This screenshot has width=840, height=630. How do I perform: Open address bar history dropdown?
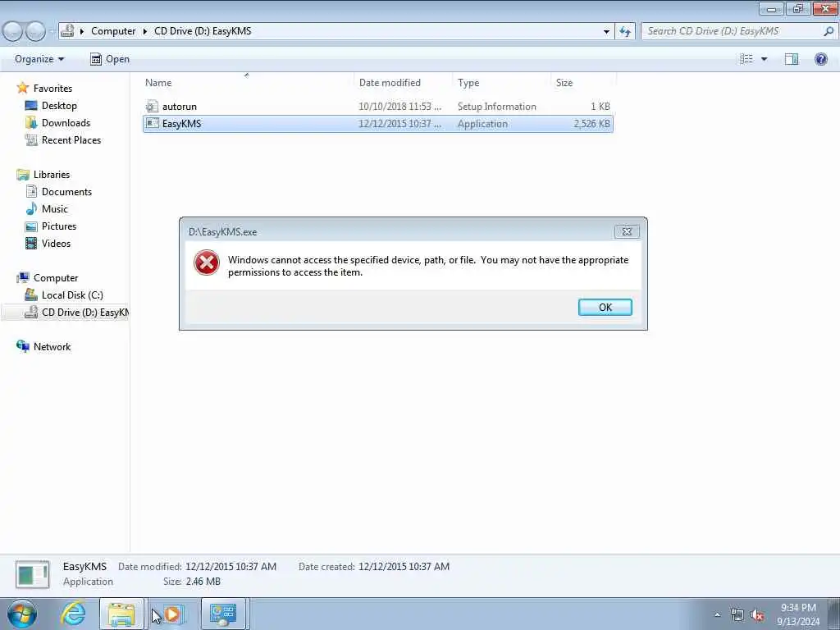606,31
